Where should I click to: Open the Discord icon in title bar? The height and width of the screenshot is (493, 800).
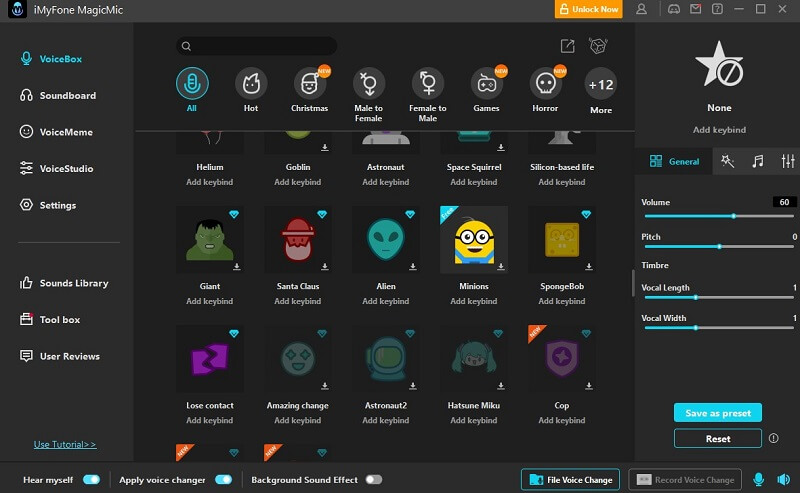click(x=673, y=9)
